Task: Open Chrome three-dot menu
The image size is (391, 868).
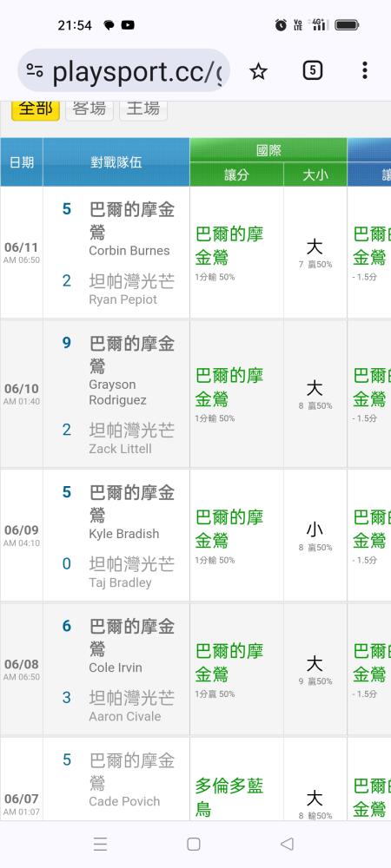Action: tap(364, 70)
